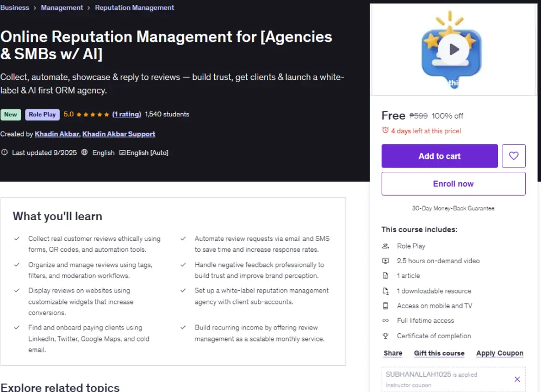The width and height of the screenshot is (541, 392).
Task: Open the Business breadcrumb link
Action: (x=15, y=8)
